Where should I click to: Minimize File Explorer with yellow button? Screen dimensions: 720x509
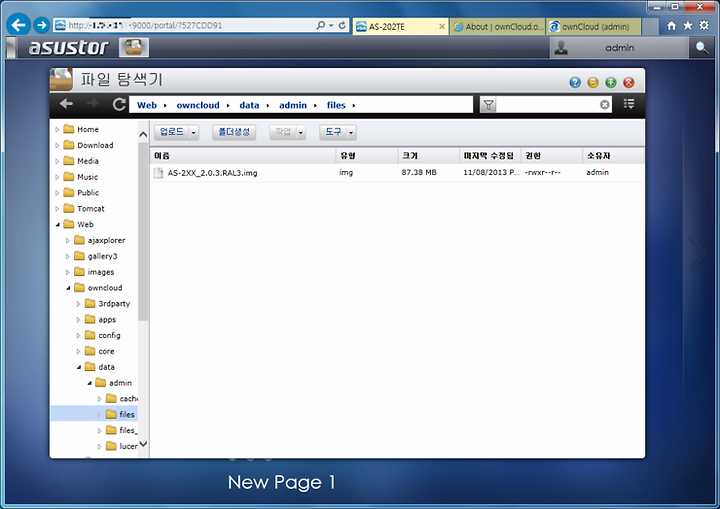tap(593, 82)
